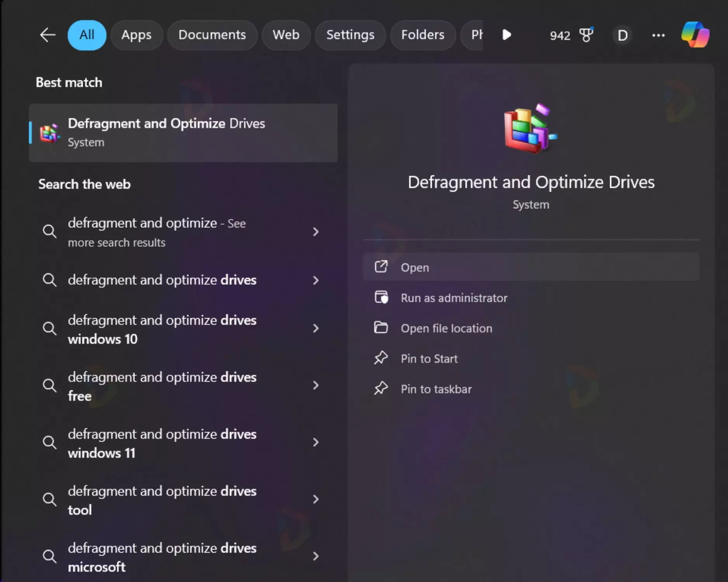The height and width of the screenshot is (582, 728).
Task: Select 'defragment and optimize drives' suggestion
Action: pyautogui.click(x=183, y=280)
